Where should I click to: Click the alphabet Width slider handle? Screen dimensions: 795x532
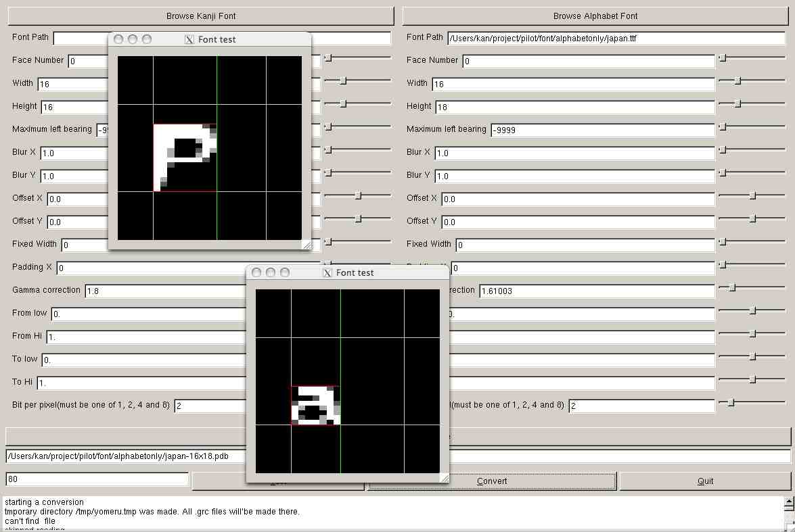point(738,81)
